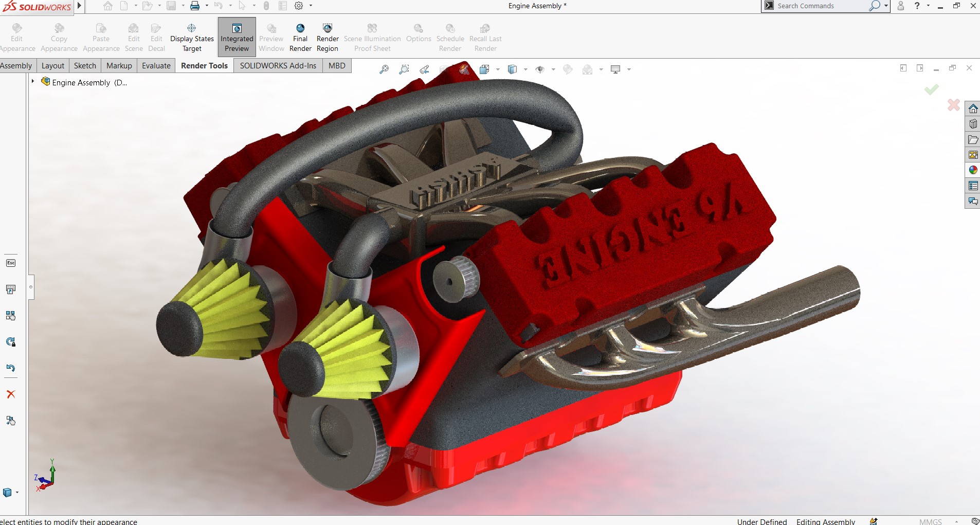This screenshot has width=980, height=525.
Task: Click the Esc shortcut button
Action: click(11, 263)
